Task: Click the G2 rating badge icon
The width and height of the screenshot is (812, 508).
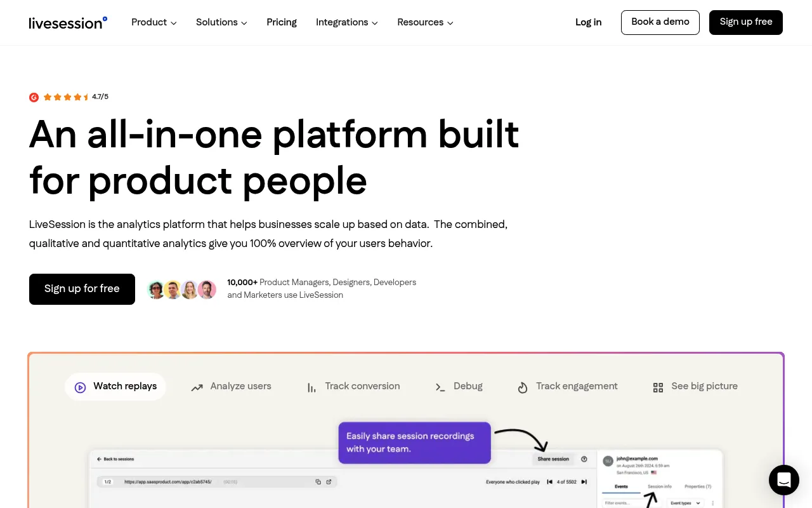Action: point(34,97)
